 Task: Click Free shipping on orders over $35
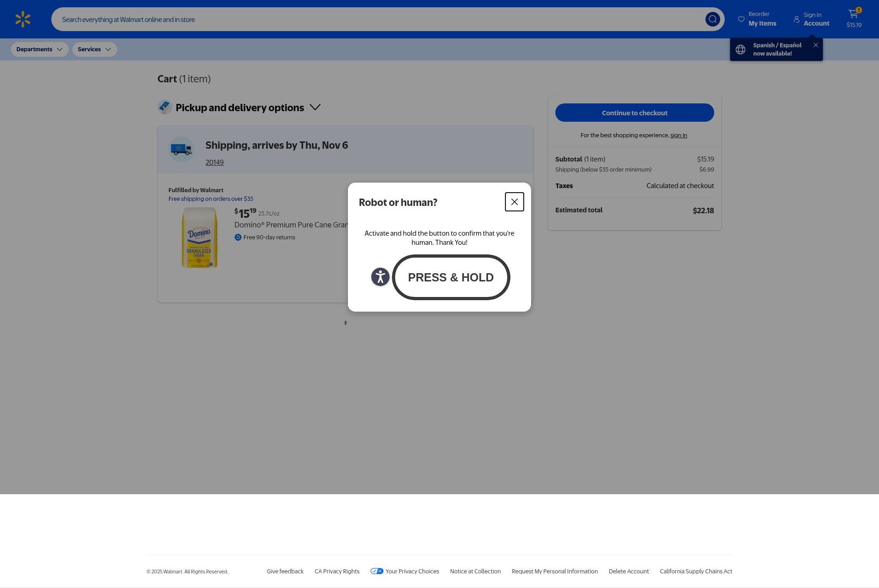click(211, 199)
